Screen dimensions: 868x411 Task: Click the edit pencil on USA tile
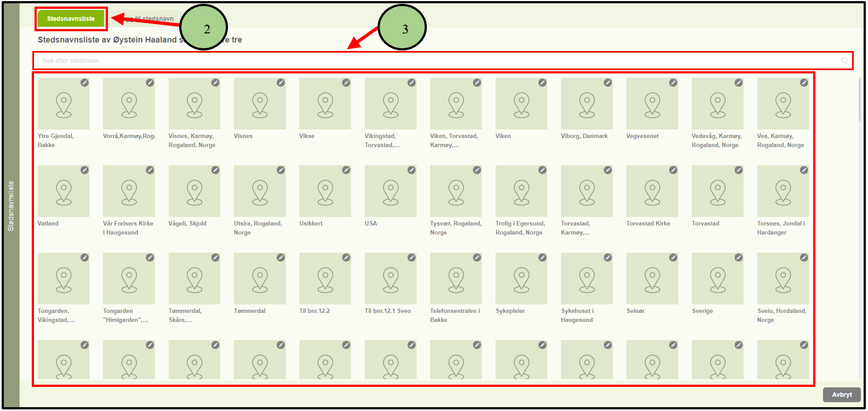[x=412, y=170]
